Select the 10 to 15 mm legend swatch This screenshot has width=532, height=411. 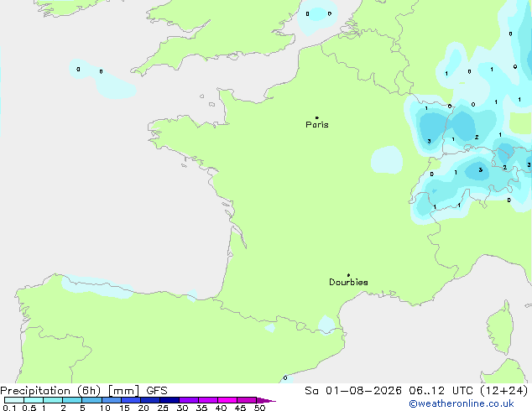[112, 400]
